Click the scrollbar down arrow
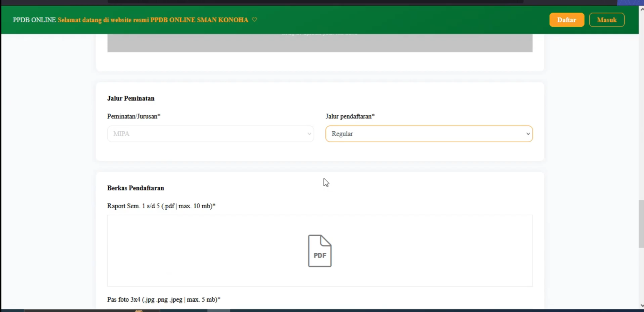 (x=642, y=305)
